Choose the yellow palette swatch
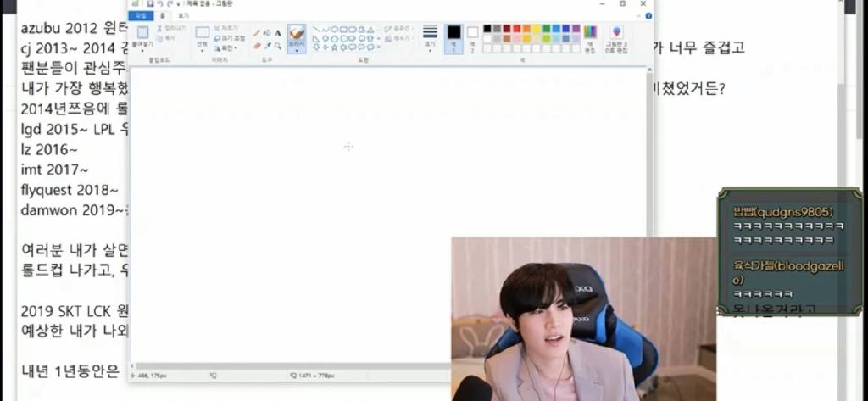This screenshot has height=401, width=868. pyautogui.click(x=536, y=28)
